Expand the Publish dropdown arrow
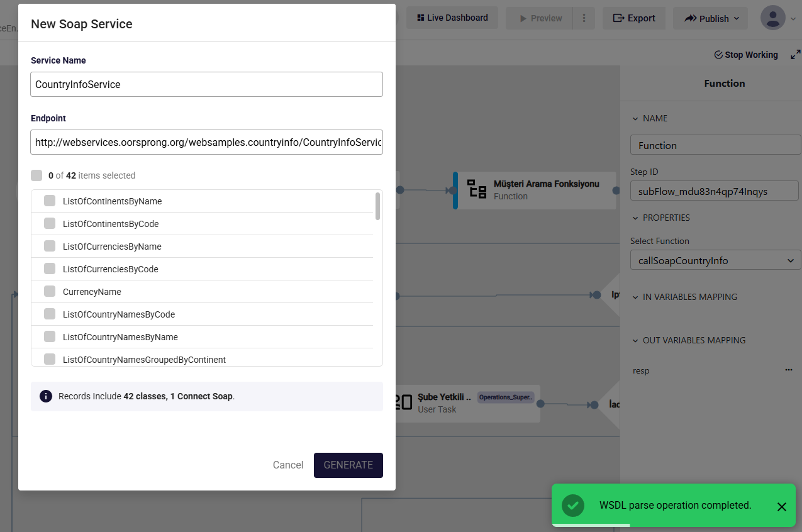 [737, 18]
